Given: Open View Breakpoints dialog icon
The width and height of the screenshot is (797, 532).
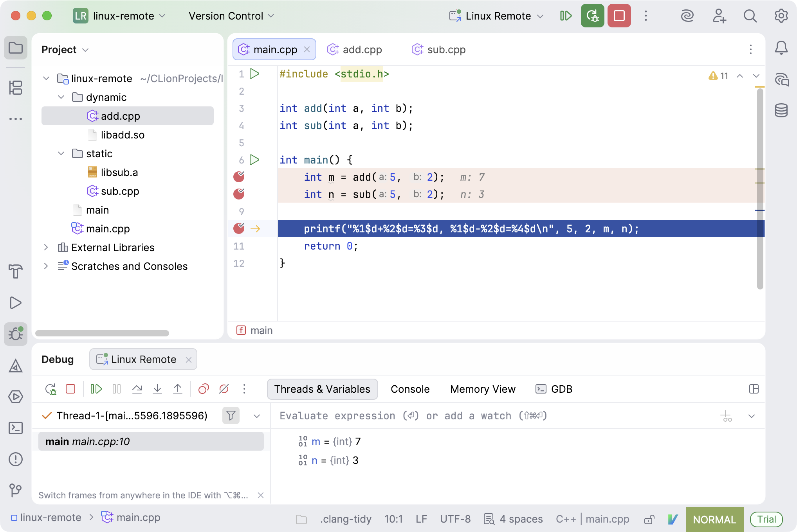Looking at the screenshot, I should pyautogui.click(x=204, y=389).
